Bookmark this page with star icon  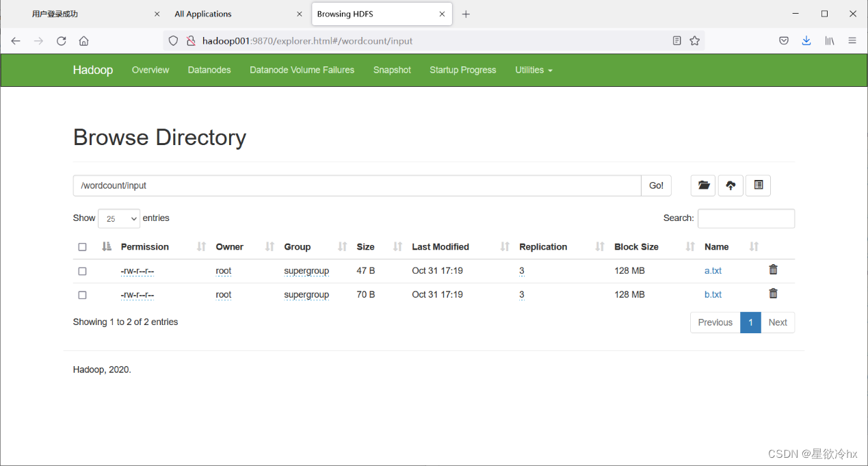coord(695,41)
